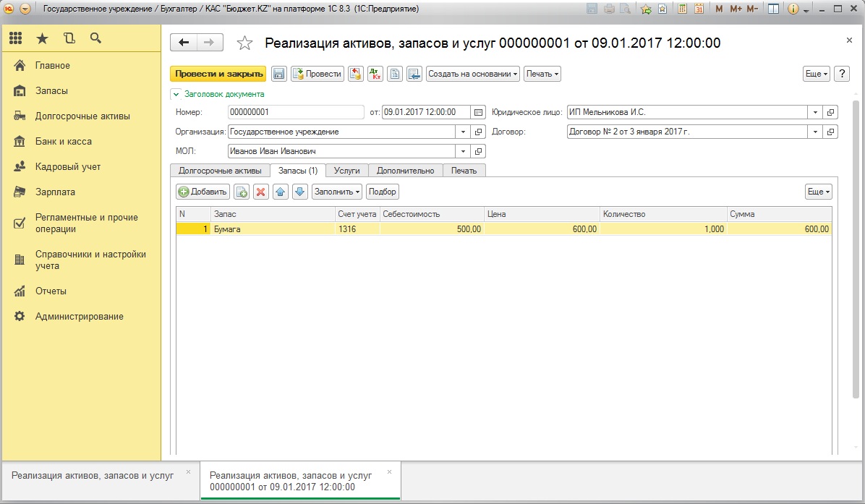
Task: Click the Провести button
Action: click(x=318, y=74)
